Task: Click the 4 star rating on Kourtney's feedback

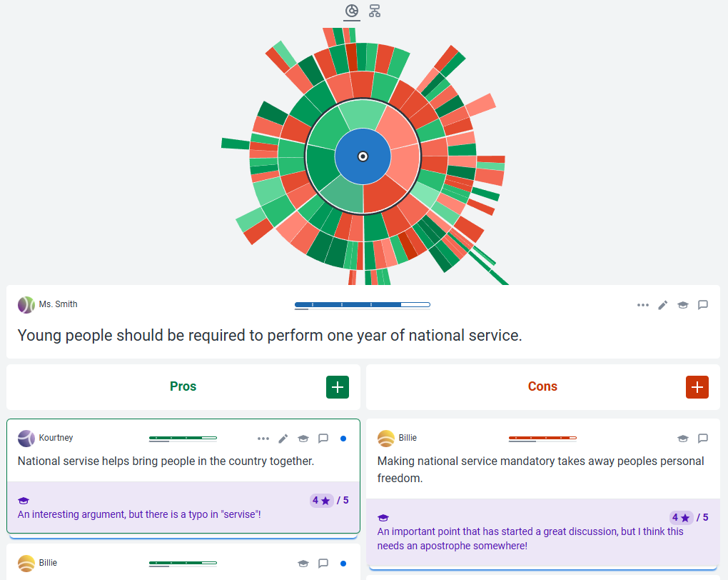Action: coord(321,501)
